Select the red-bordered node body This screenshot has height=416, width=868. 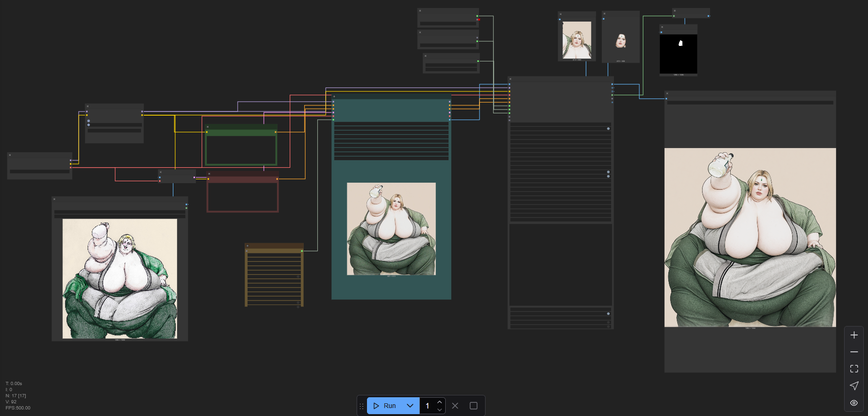pos(242,197)
